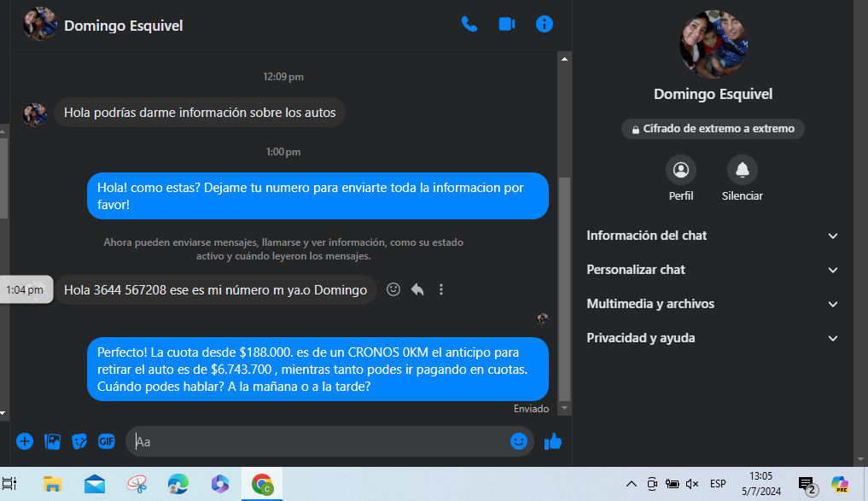Start a voice call with Domingo Esquivel

pyautogui.click(x=469, y=24)
